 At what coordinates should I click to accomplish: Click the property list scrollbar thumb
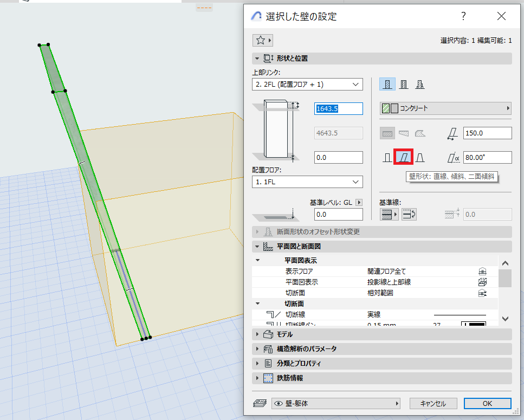505,278
